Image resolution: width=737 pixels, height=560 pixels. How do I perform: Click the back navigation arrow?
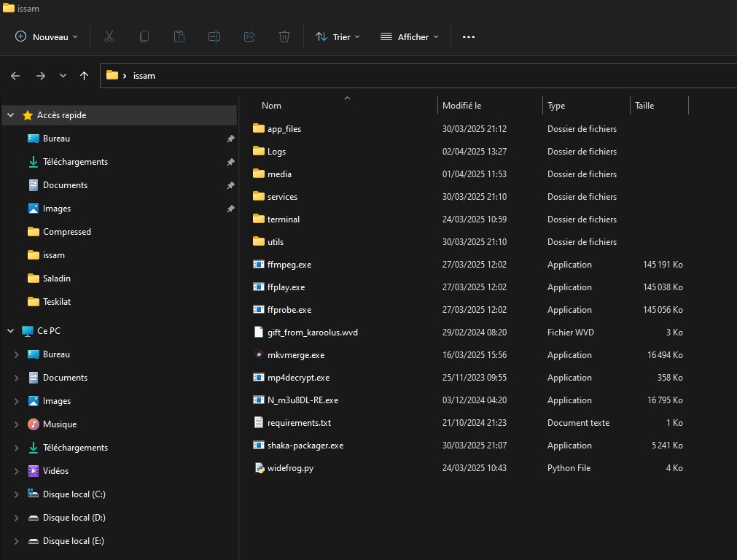15,76
